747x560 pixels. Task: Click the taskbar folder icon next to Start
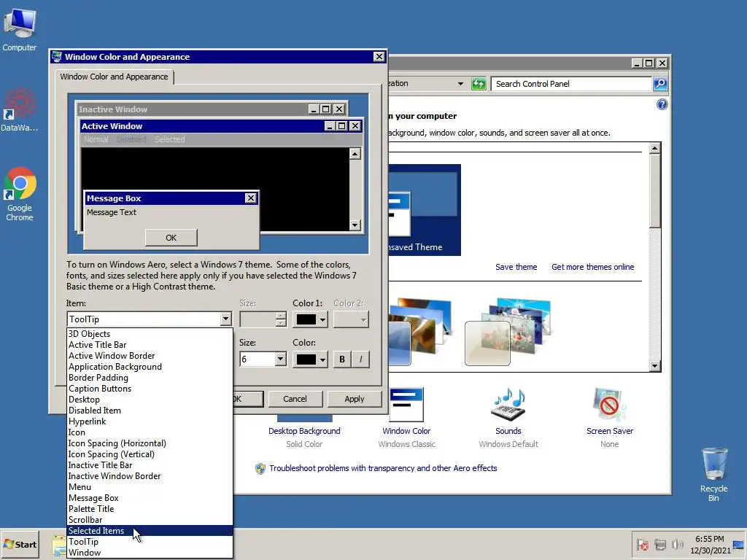click(x=59, y=545)
